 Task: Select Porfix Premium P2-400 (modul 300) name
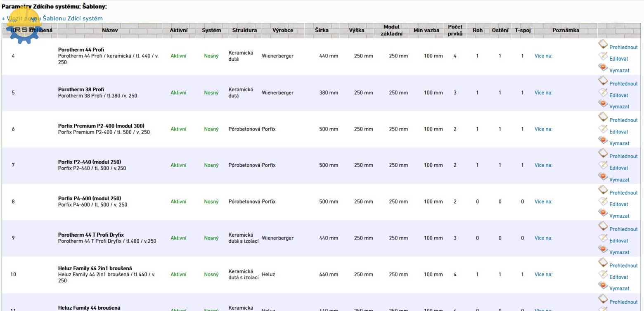pyautogui.click(x=101, y=126)
